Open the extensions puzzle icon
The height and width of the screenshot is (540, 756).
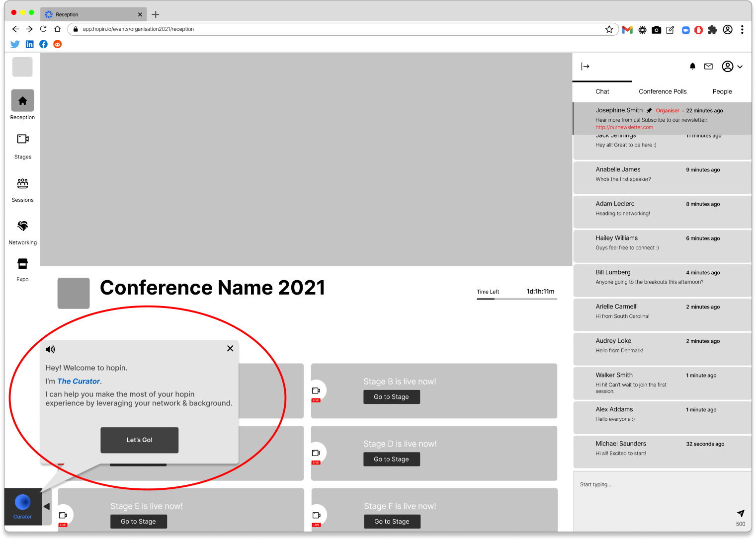pyautogui.click(x=712, y=30)
